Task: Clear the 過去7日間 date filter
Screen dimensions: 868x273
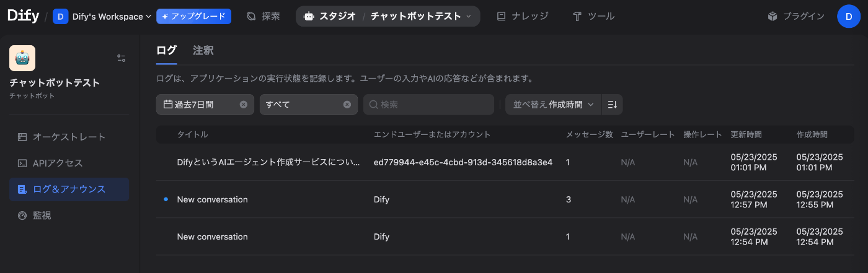Action: 244,105
